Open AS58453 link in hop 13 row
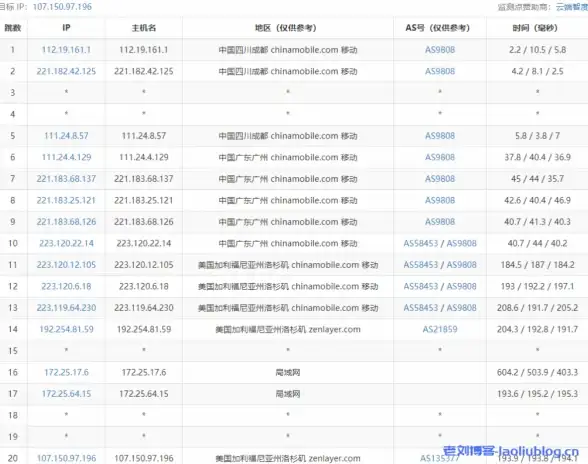 coord(421,308)
